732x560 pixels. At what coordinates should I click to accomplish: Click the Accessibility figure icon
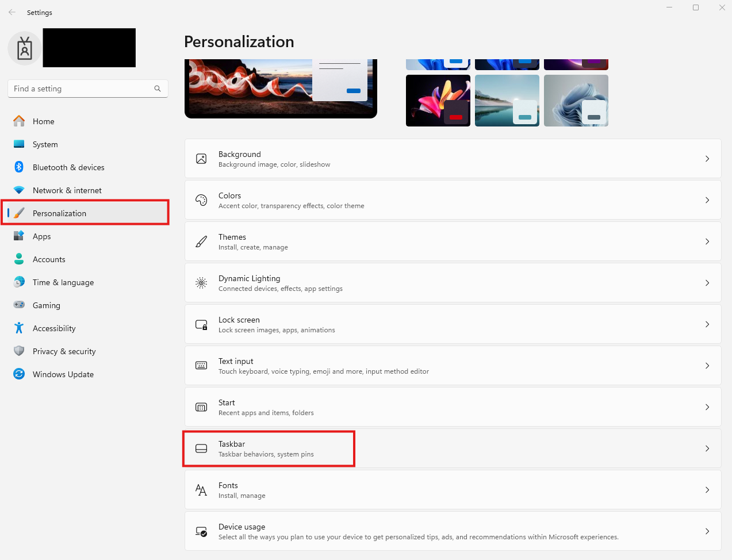tap(19, 328)
